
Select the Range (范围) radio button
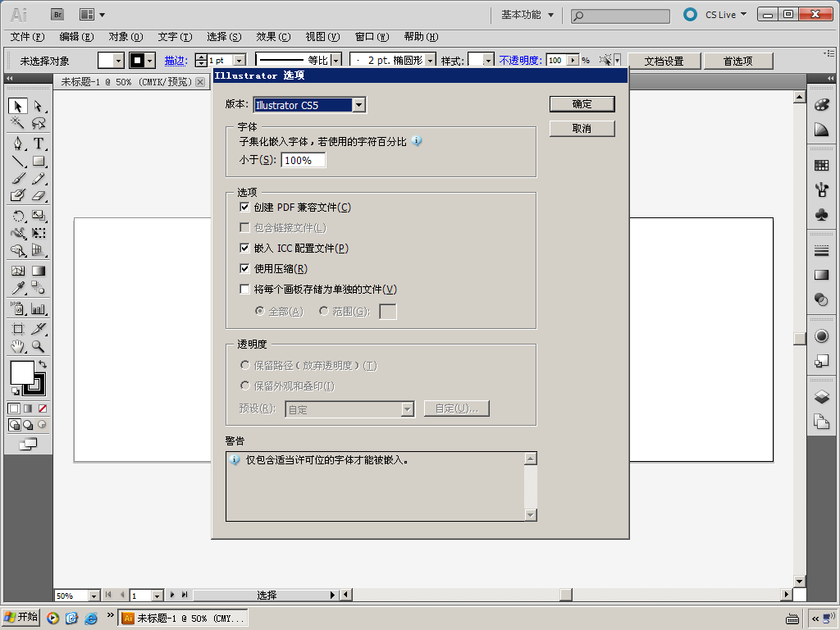point(323,311)
